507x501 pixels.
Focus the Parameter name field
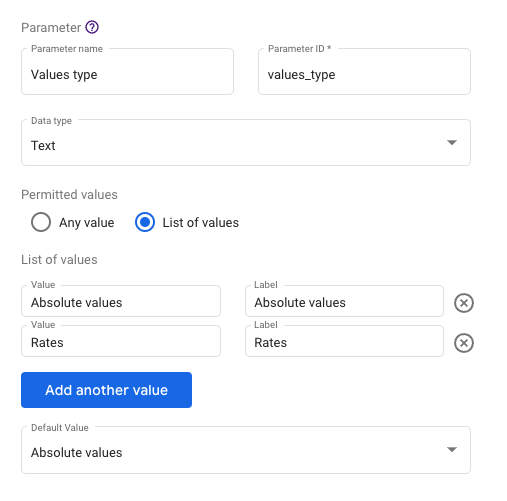(127, 71)
